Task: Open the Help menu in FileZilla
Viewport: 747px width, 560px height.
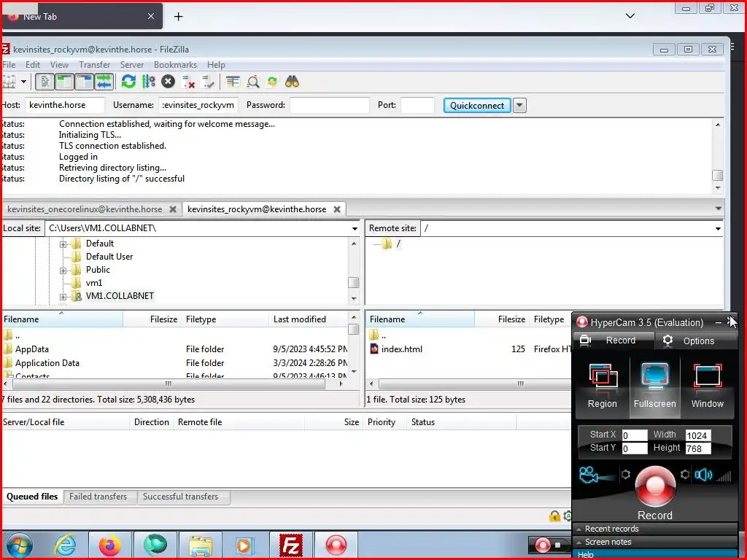Action: (216, 65)
